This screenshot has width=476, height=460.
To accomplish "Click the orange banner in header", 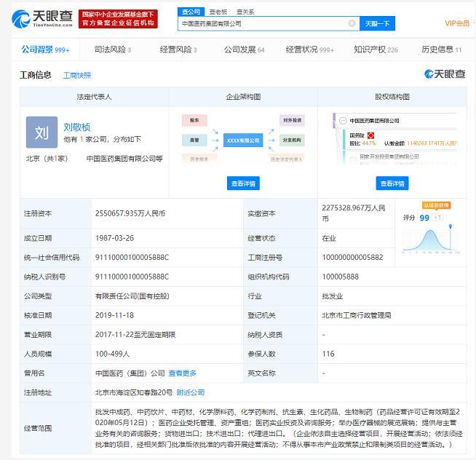I will [x=118, y=18].
